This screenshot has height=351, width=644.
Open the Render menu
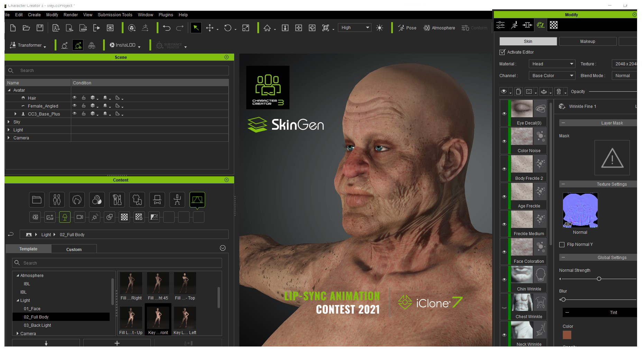coord(71,15)
